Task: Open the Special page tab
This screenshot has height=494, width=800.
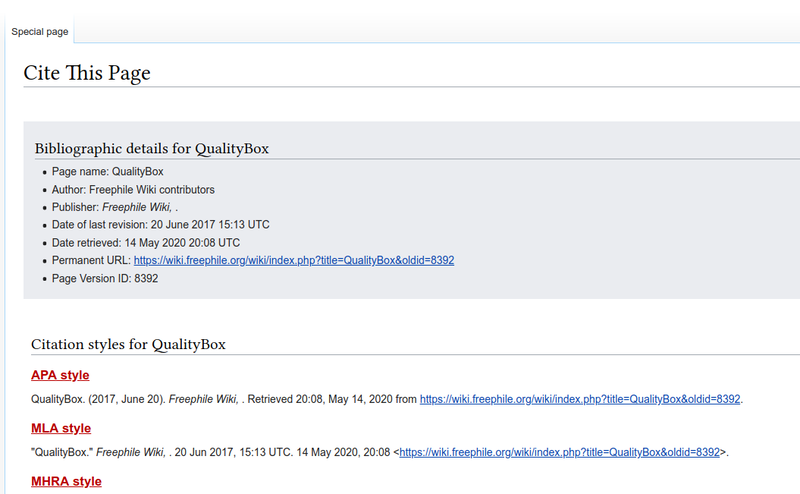Action: [x=40, y=32]
